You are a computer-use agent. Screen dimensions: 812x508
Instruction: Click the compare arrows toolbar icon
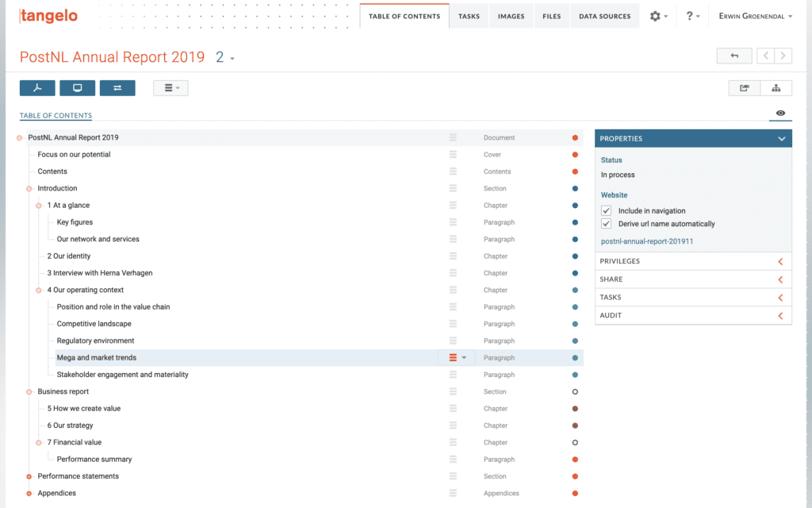coord(117,87)
